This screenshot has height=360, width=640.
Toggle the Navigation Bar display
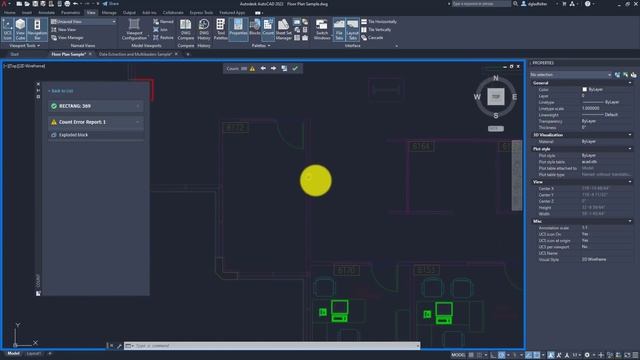(x=37, y=29)
